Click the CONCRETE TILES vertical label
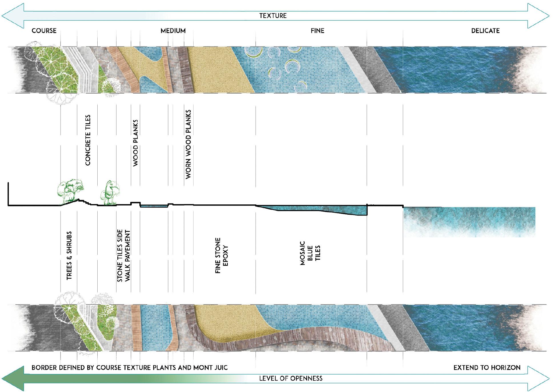Screen dimensions: 553x392 coord(88,140)
